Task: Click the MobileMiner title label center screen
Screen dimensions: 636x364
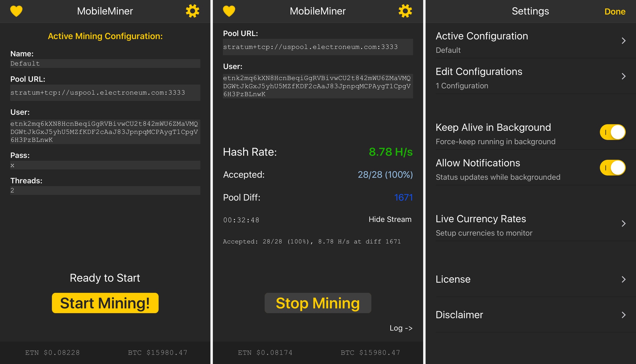Action: click(x=318, y=11)
